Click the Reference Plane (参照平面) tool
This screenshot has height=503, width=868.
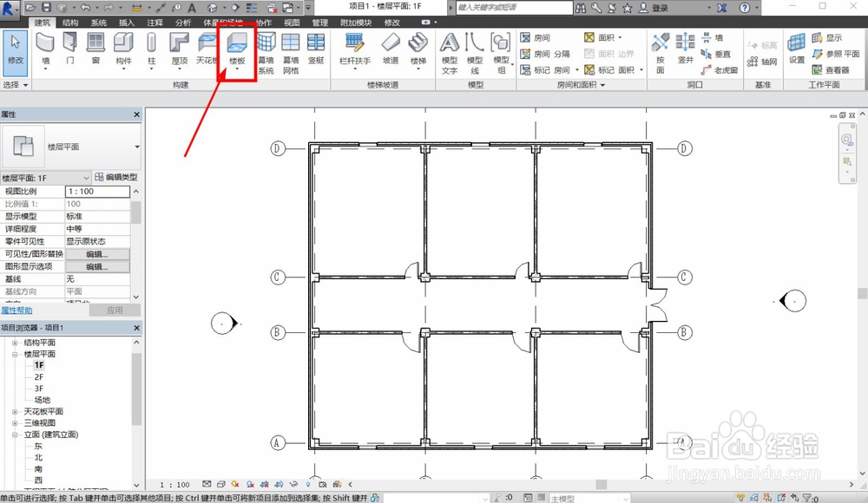(836, 55)
